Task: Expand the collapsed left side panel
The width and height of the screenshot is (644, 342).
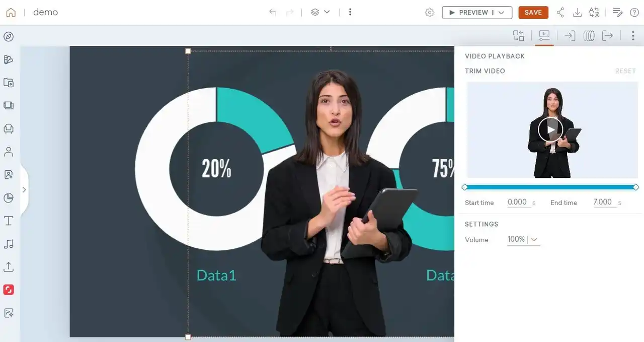Action: pos(24,190)
